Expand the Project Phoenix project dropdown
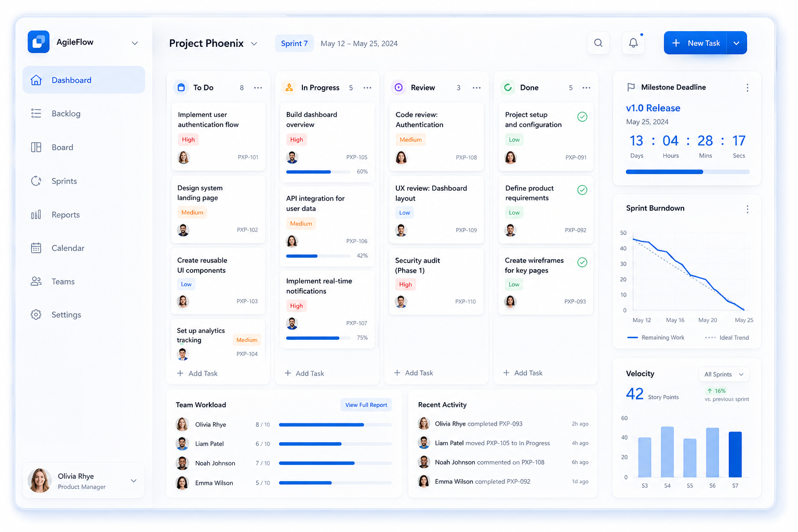The width and height of the screenshot is (798, 532). [254, 44]
